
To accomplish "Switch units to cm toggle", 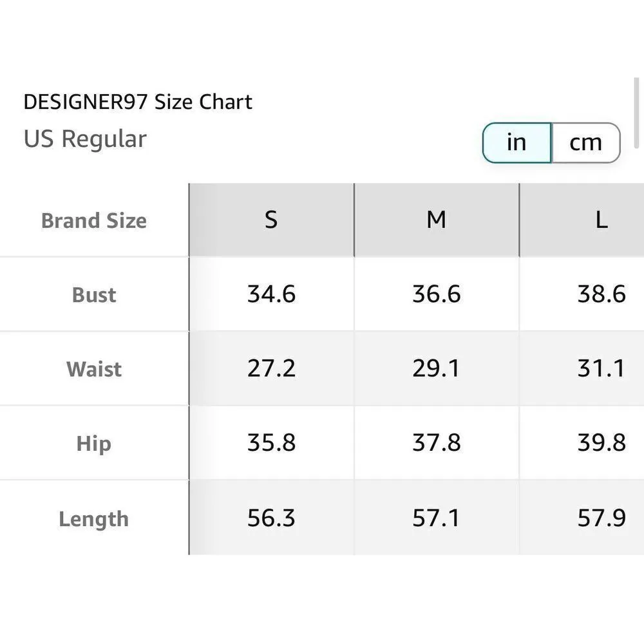I will [x=585, y=142].
